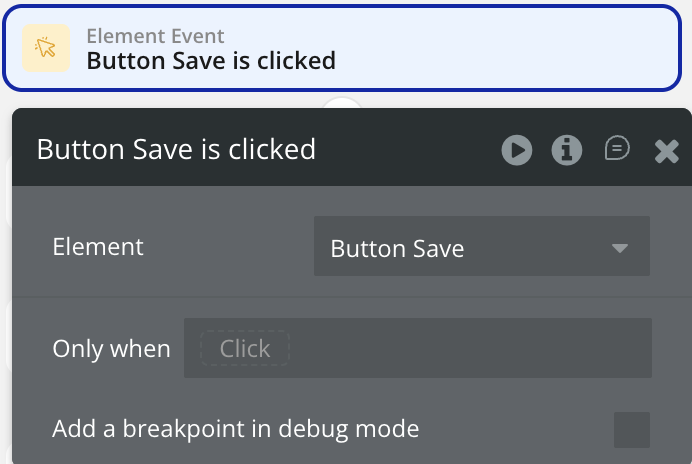The height and width of the screenshot is (464, 692).
Task: Click the arrow on the Element dropdown
Action: (x=620, y=248)
